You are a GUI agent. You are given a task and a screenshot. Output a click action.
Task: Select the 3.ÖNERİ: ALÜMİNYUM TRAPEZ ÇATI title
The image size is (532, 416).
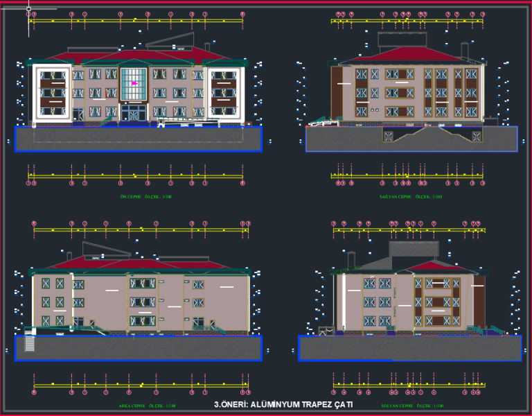click(x=284, y=404)
